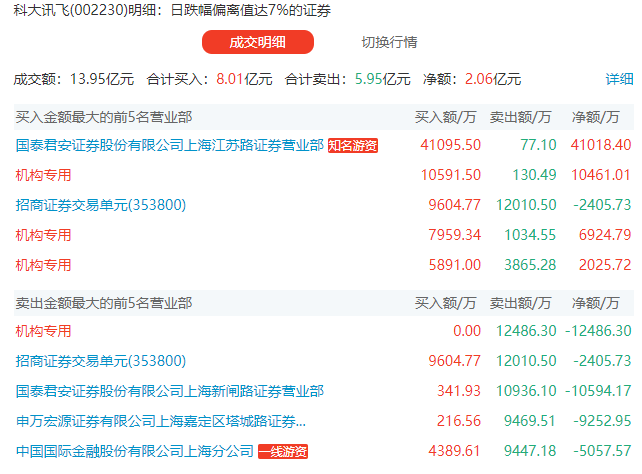Click 净额 2.06亿元 value
The height and width of the screenshot is (474, 642).
[493, 79]
